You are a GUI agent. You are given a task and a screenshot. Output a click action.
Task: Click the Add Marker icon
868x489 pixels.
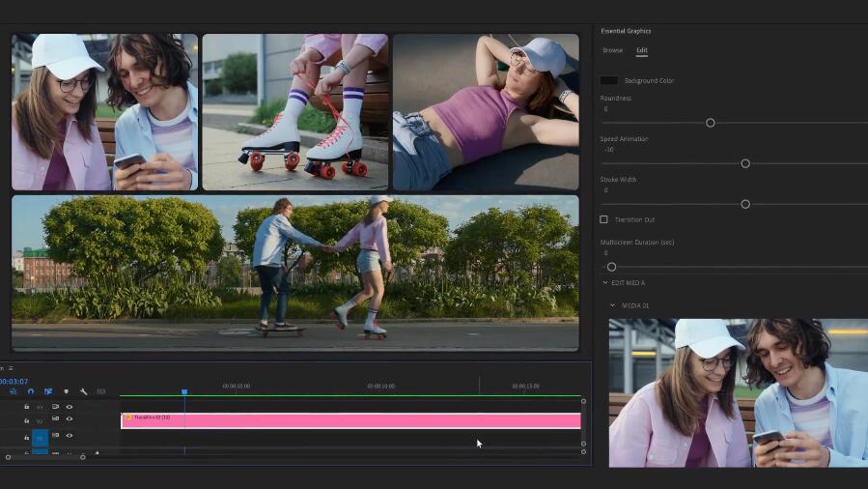66,391
